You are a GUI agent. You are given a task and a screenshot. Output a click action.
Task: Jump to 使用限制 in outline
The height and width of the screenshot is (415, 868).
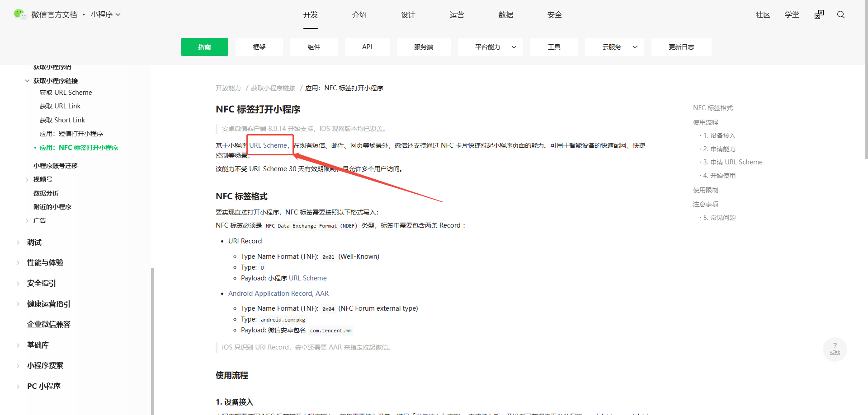tap(706, 190)
